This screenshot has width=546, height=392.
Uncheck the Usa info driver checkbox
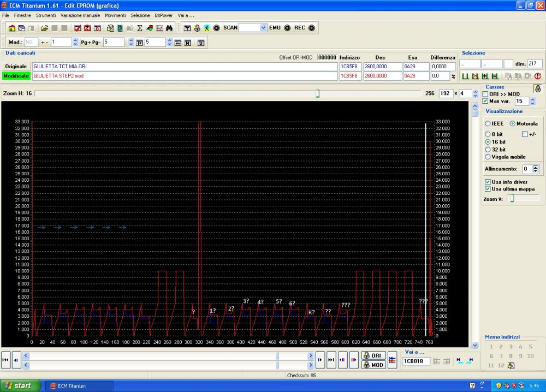(488, 182)
